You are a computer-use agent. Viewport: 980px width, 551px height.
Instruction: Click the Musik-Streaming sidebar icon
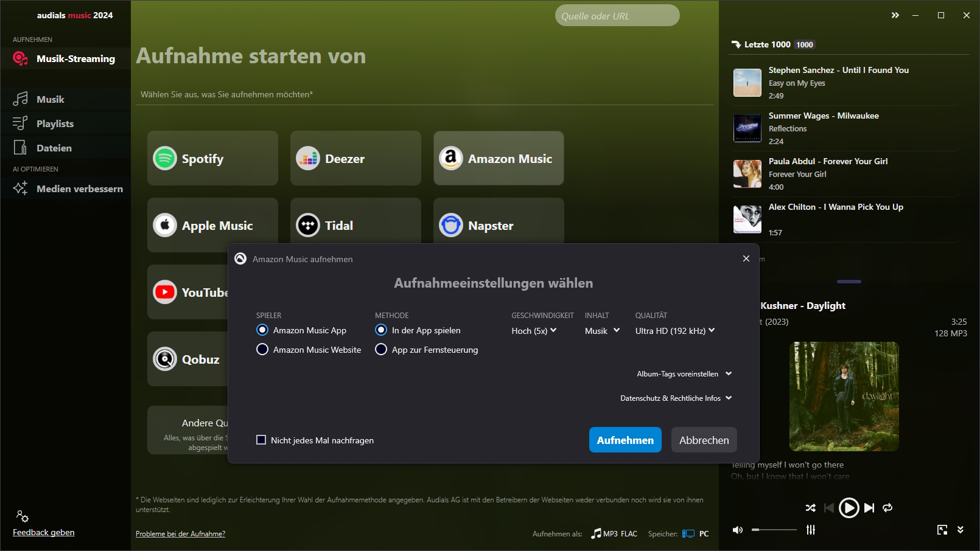coord(20,58)
